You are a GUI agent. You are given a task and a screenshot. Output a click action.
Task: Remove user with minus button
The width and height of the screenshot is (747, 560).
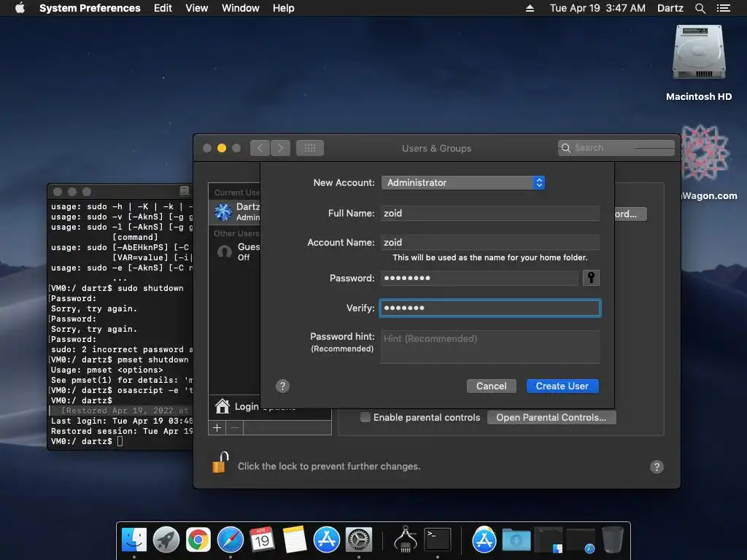[x=234, y=427]
